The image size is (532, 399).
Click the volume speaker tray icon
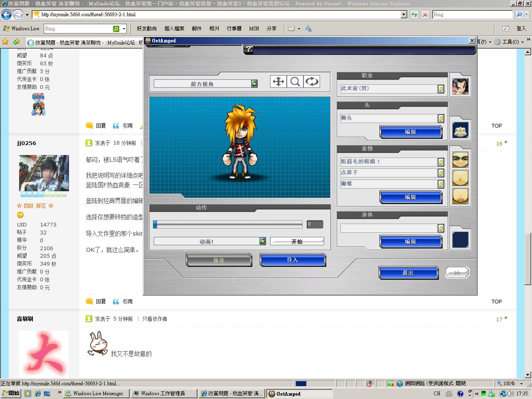pos(511,393)
